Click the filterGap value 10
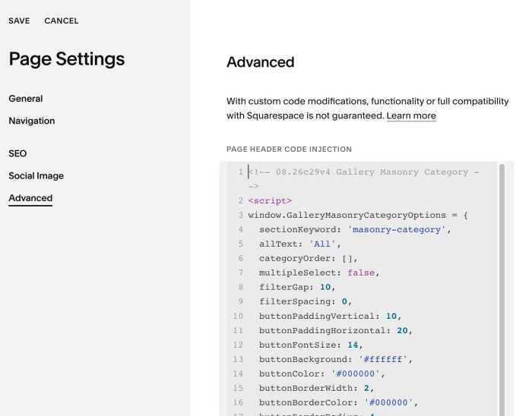 [325, 288]
